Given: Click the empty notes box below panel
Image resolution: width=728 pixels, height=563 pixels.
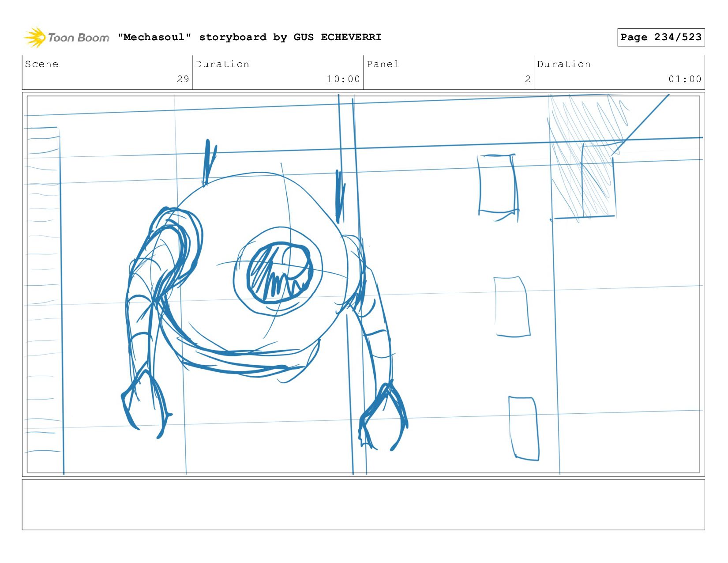Looking at the screenshot, I should tap(363, 504).
